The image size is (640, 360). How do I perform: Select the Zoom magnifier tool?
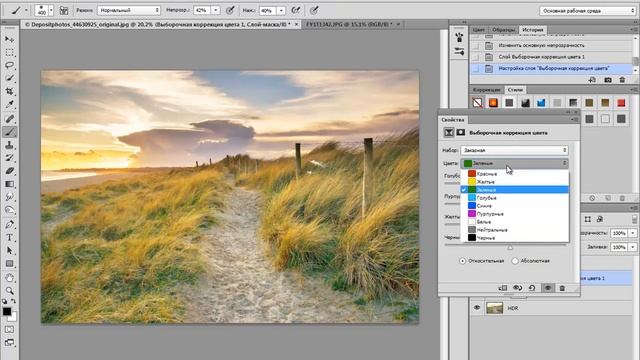[x=9, y=291]
